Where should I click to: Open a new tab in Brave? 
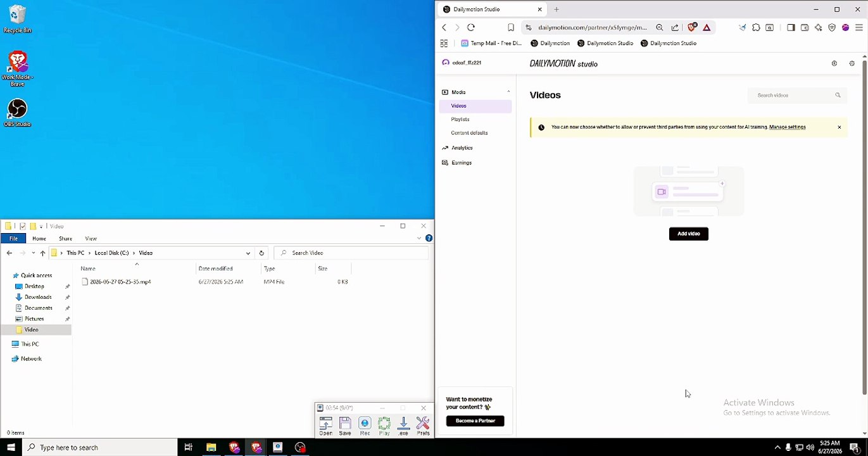(557, 9)
